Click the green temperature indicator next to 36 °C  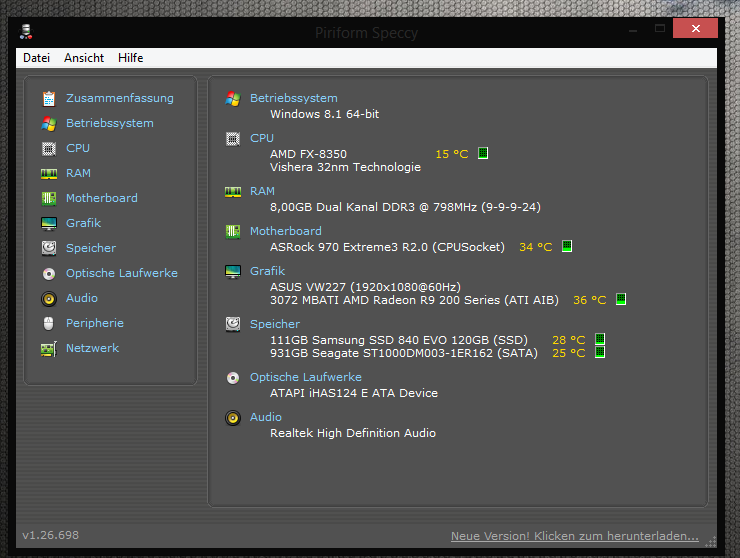tap(621, 299)
